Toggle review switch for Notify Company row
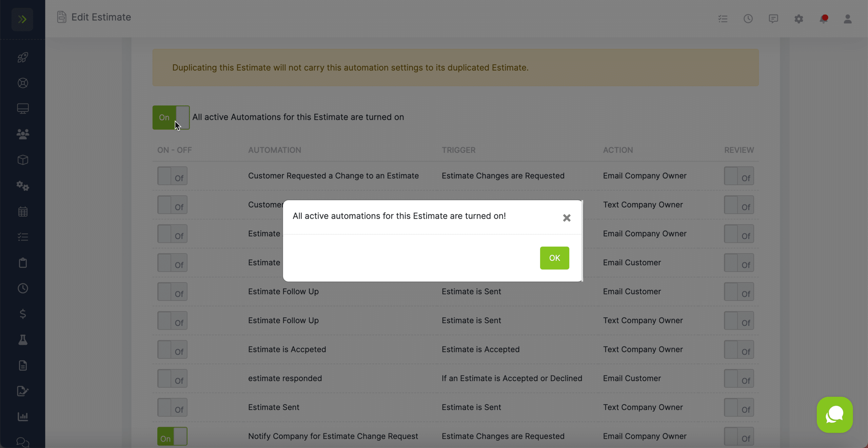This screenshot has height=448, width=868. 739,436
